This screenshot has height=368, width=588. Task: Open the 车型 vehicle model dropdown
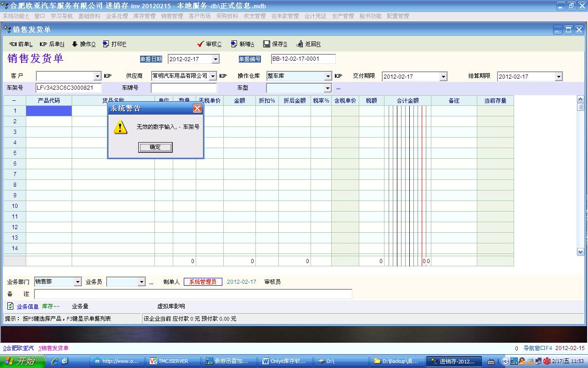328,88
